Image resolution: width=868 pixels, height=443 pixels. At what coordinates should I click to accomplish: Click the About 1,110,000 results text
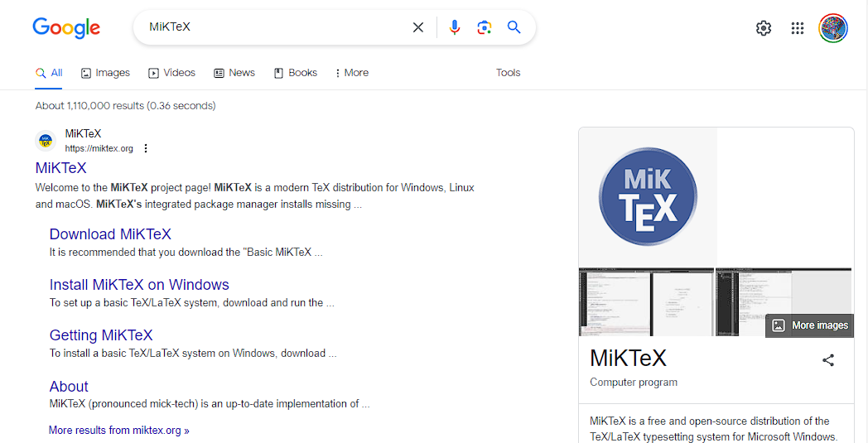[126, 105]
